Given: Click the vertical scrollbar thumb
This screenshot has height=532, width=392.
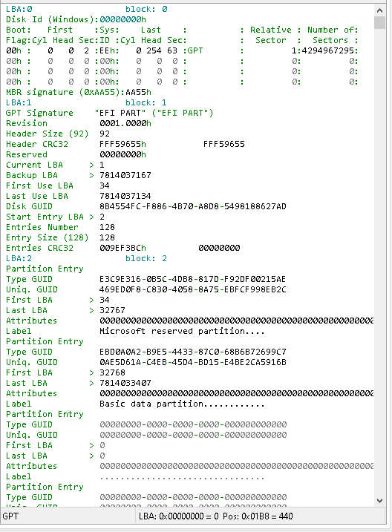Looking at the screenshot, I should click(380, 22).
